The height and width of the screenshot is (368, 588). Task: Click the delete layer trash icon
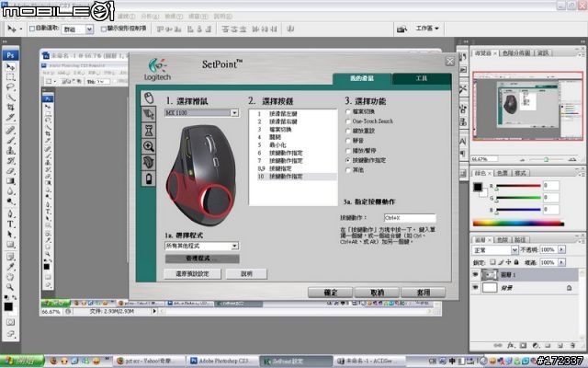tap(572, 345)
